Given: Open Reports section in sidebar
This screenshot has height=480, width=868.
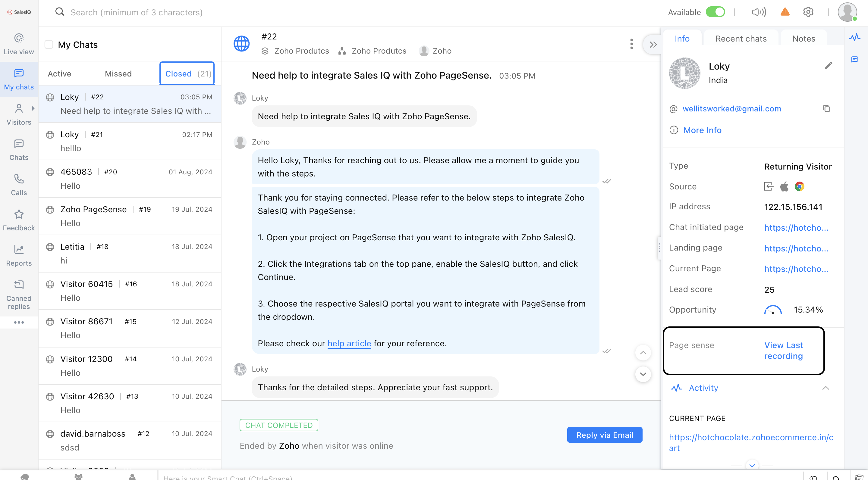Looking at the screenshot, I should click(19, 256).
